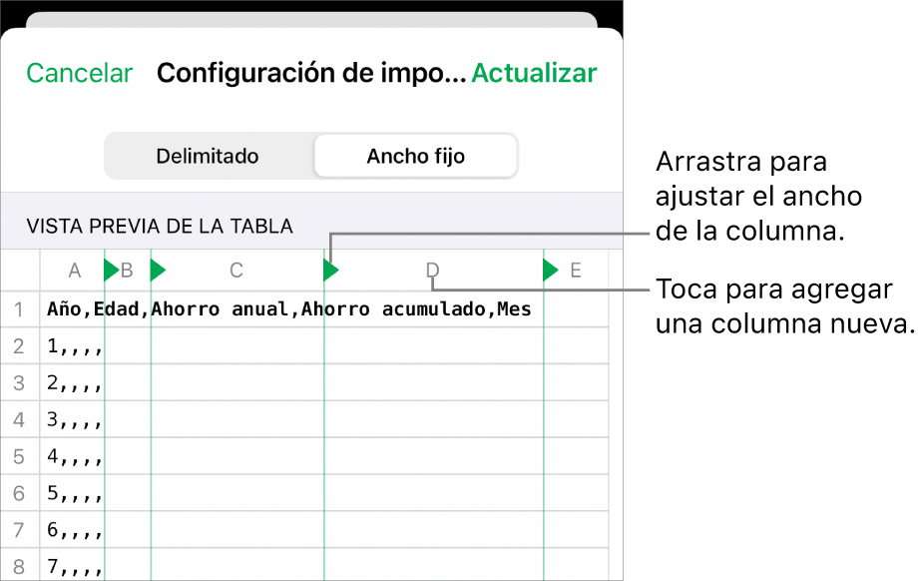
Task: Tap column header A in the preview
Action: (x=74, y=270)
